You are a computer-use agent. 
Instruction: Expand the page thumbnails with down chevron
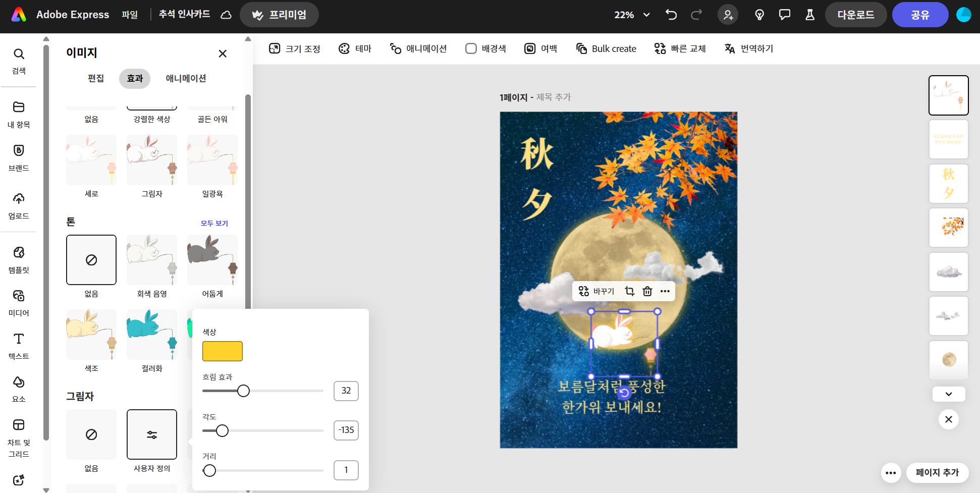point(948,394)
